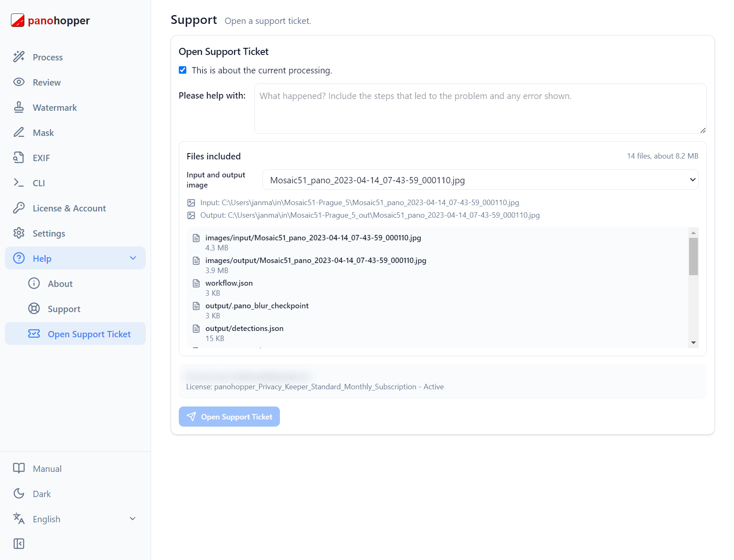Click the 'Please help with' text area
The width and height of the screenshot is (734, 560).
click(x=480, y=109)
